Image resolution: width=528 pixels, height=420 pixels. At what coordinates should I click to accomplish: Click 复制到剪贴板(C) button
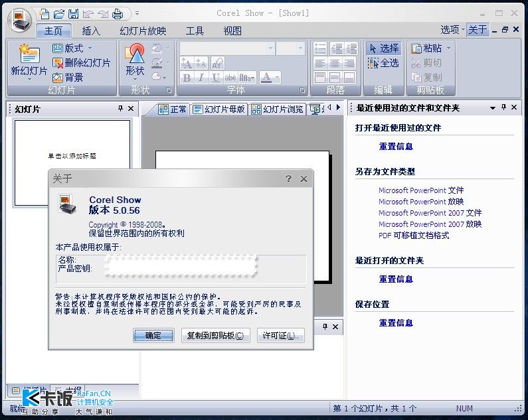tap(215, 336)
